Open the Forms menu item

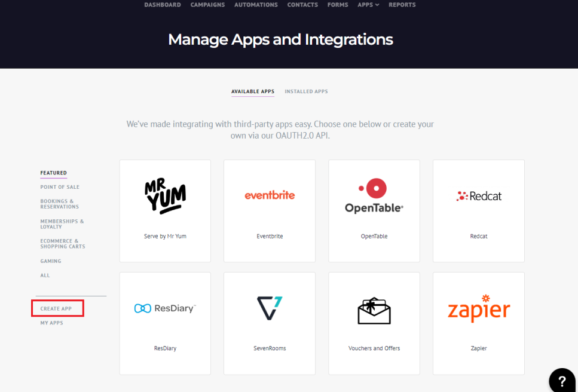338,5
